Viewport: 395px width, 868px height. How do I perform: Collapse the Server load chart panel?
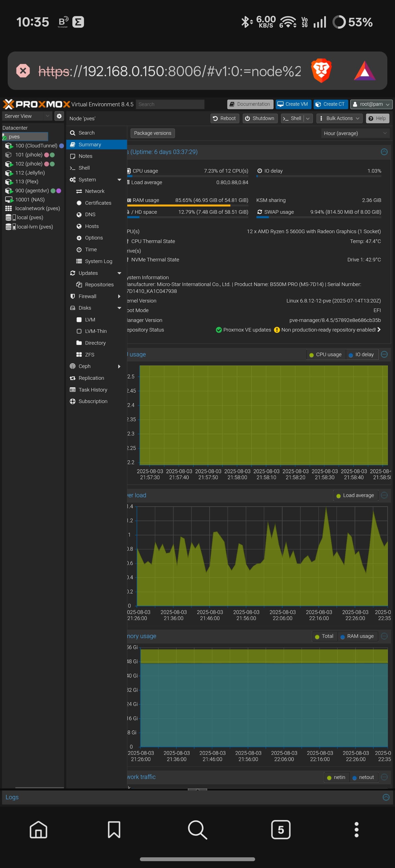[x=384, y=495]
